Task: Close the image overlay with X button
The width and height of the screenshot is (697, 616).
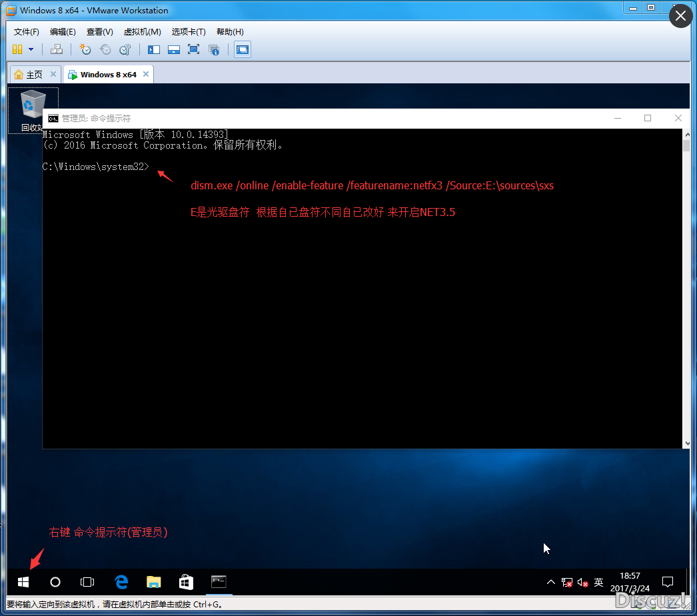Action: click(x=680, y=16)
